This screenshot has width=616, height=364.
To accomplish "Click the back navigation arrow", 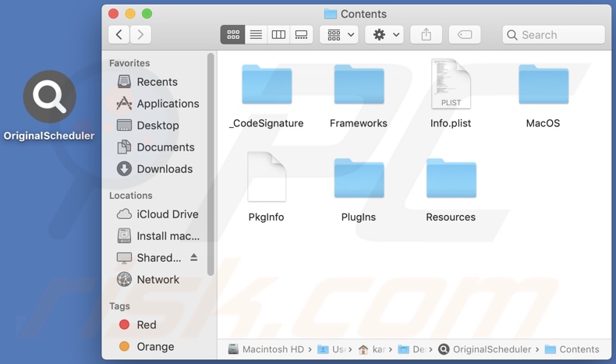I will coord(119,34).
